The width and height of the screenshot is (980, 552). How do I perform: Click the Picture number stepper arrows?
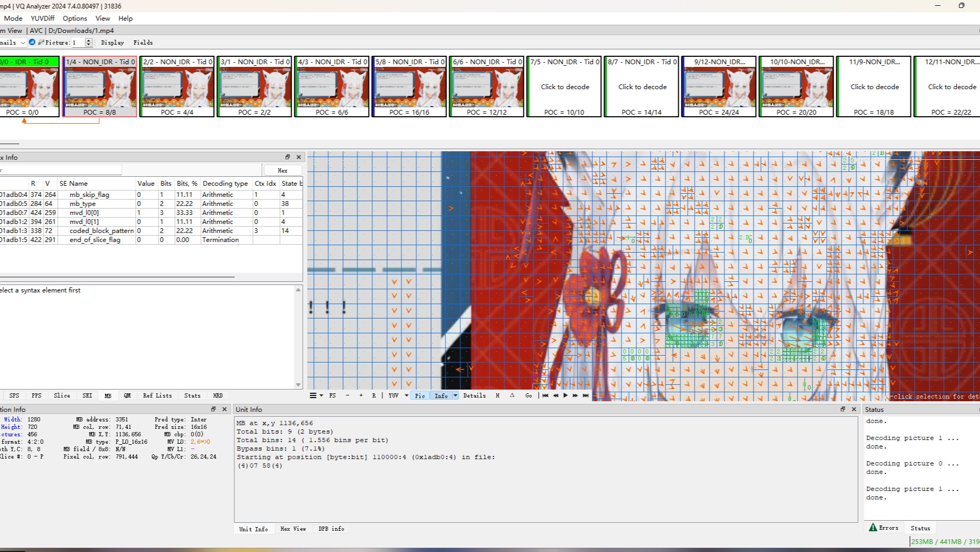(89, 42)
